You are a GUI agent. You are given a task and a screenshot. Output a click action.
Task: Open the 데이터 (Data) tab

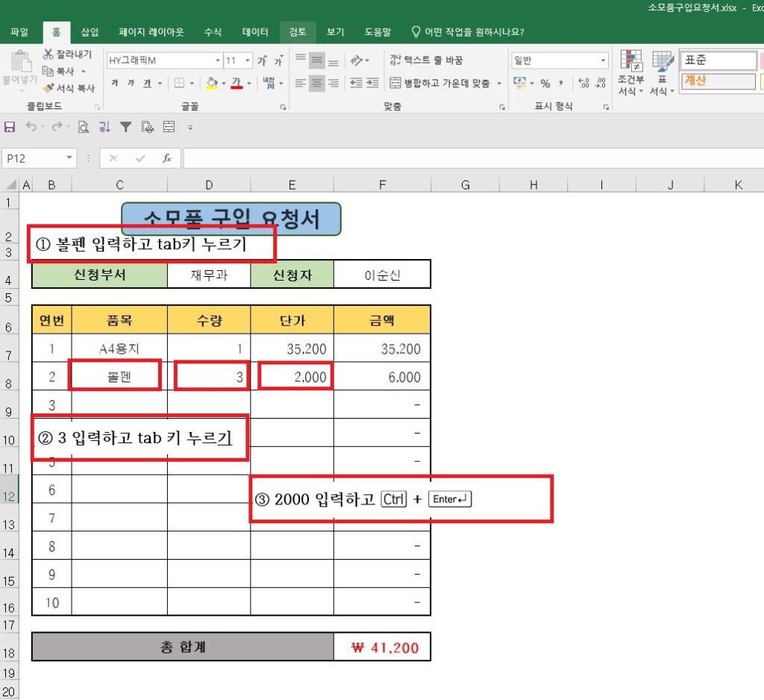[255, 32]
